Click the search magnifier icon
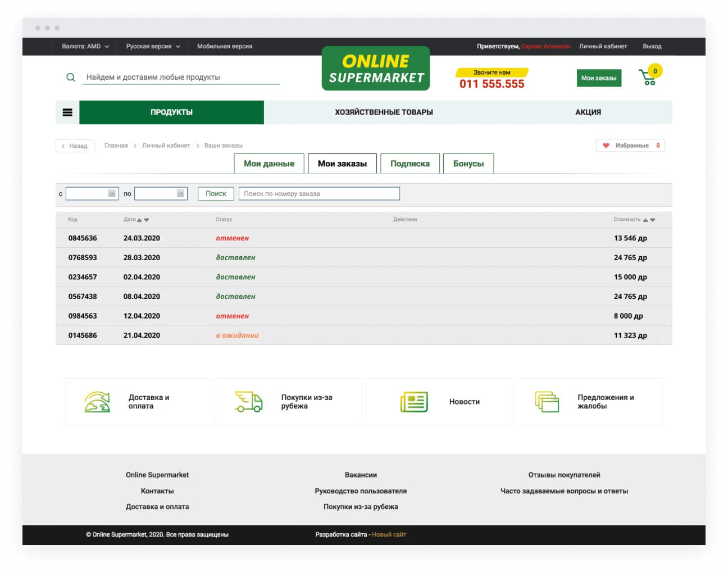The width and height of the screenshot is (728, 572). coord(71,78)
